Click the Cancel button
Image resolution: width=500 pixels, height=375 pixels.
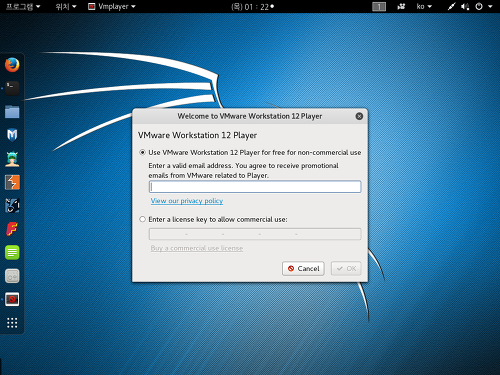[x=303, y=268]
